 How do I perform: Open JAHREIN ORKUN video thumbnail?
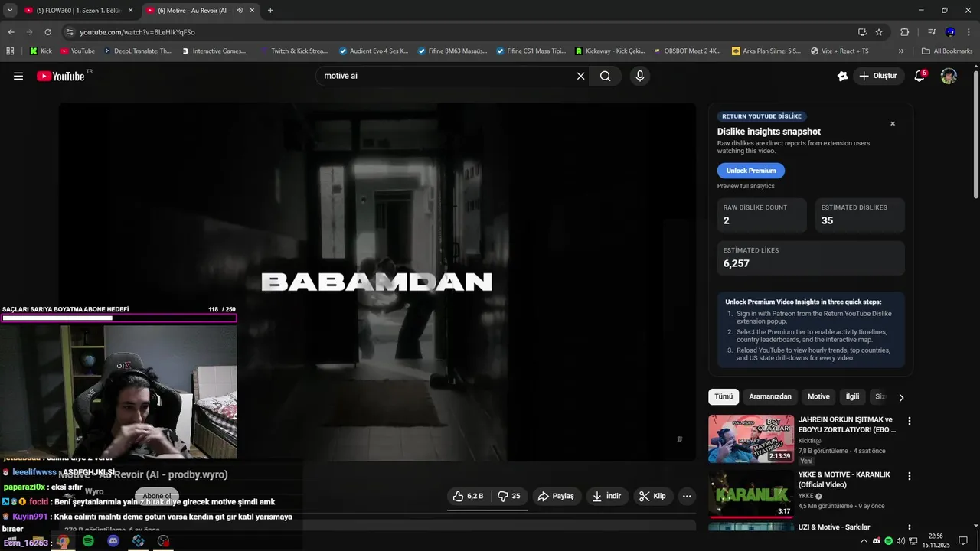[x=750, y=439]
